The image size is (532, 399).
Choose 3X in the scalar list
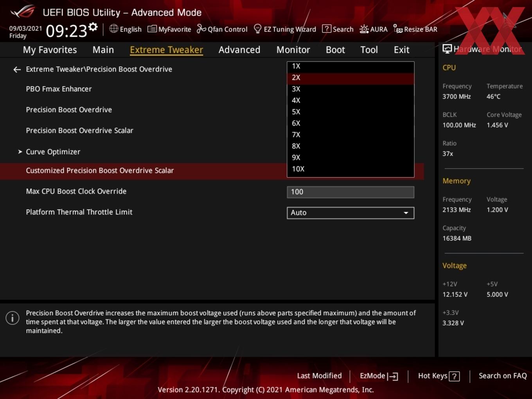click(350, 89)
